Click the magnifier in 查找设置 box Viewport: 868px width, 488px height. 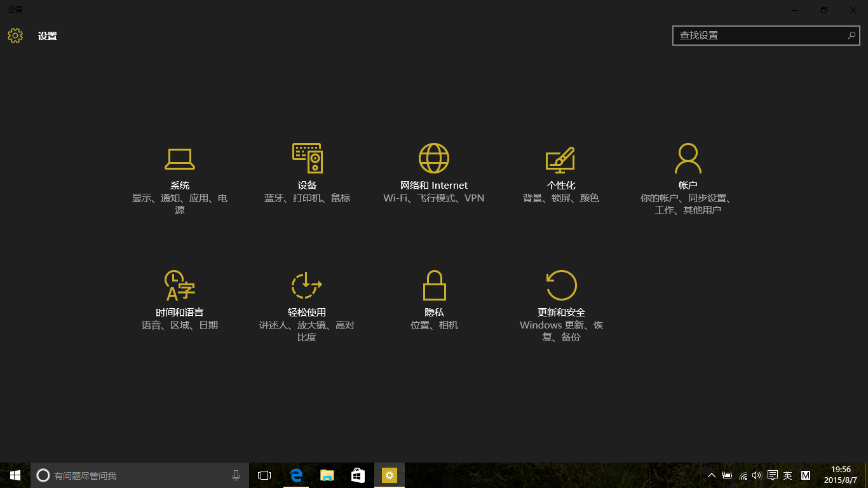tap(851, 36)
